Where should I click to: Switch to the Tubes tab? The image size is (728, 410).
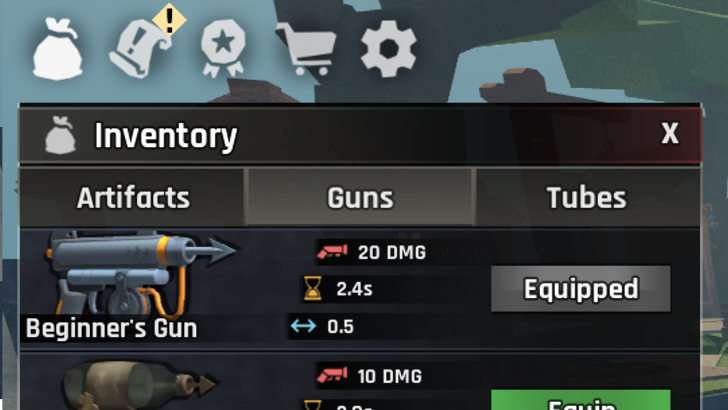587,197
